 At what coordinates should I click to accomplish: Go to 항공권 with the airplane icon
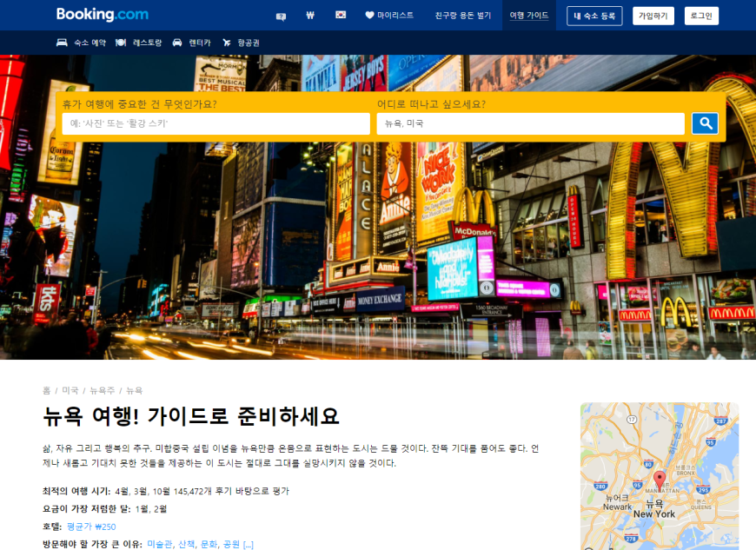pyautogui.click(x=241, y=43)
